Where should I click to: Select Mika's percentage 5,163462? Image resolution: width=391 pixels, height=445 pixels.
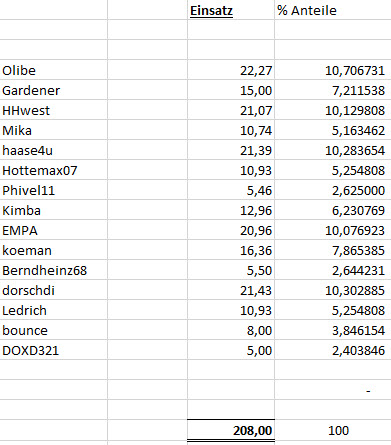point(332,130)
